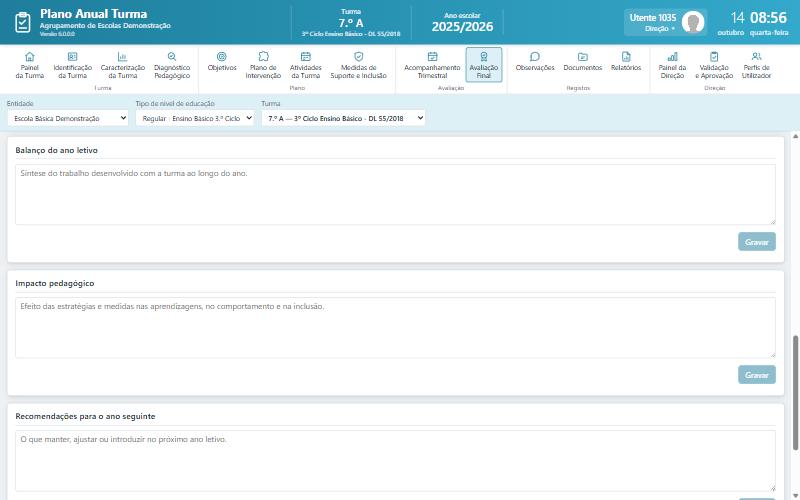Image resolution: width=800 pixels, height=500 pixels.
Task: Click Gravar under Balanço do ano letivo
Action: pyautogui.click(x=757, y=242)
